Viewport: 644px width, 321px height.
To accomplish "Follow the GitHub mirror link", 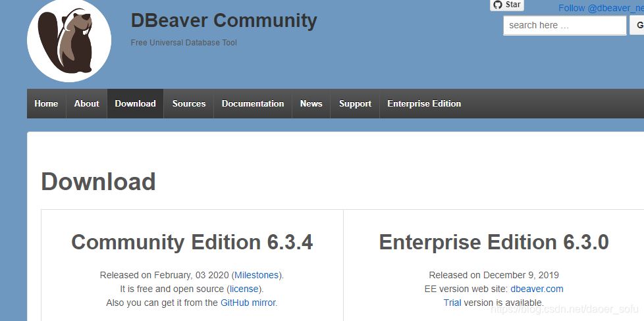I will pos(248,303).
